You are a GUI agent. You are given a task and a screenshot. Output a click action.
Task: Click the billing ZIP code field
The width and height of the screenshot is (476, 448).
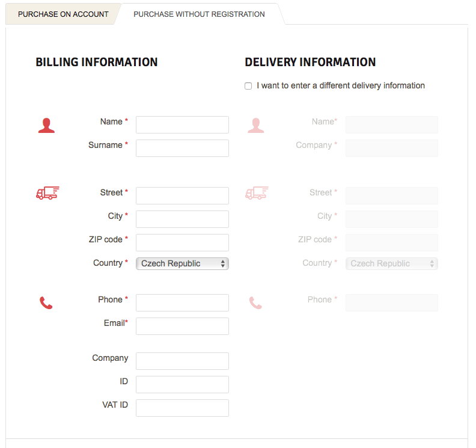pyautogui.click(x=182, y=242)
